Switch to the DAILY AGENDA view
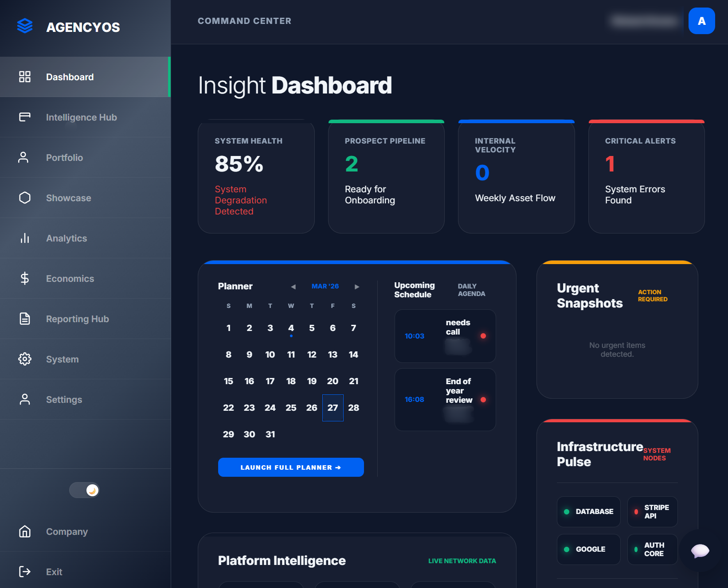Screen dimensions: 728x588 point(471,290)
